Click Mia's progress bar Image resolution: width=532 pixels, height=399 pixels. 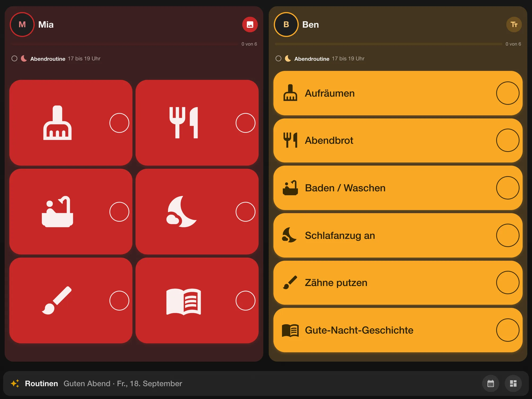124,44
